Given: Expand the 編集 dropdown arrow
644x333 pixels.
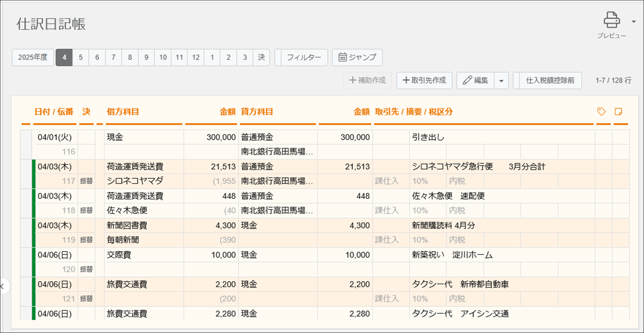Looking at the screenshot, I should 501,80.
